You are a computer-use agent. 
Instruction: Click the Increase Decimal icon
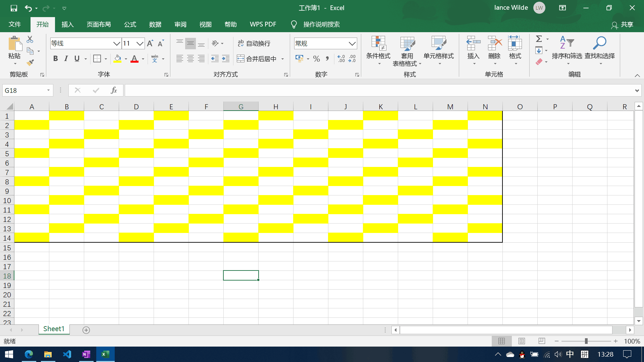[341, 59]
